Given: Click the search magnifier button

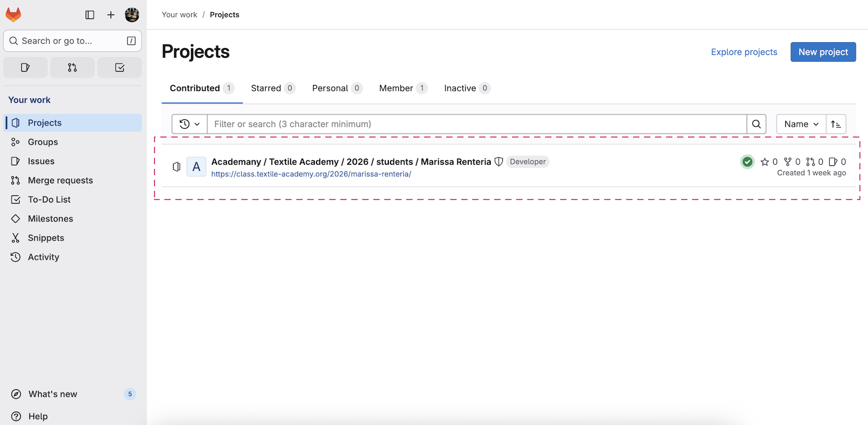Looking at the screenshot, I should tap(756, 124).
